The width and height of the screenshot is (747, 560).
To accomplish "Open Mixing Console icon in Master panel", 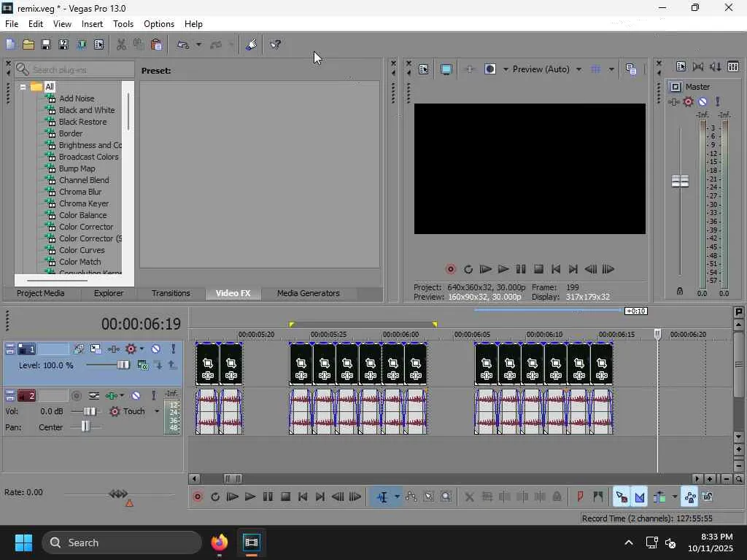I will coord(733,66).
